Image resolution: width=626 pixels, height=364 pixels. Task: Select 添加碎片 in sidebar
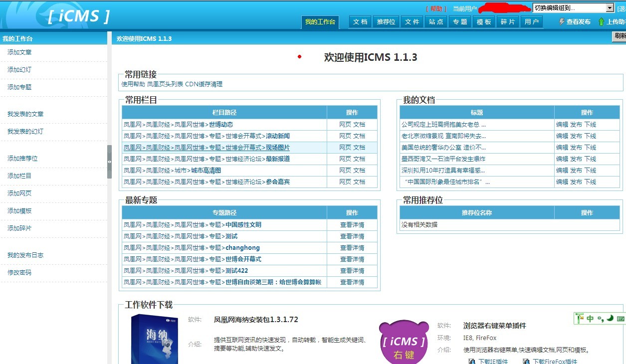(x=19, y=228)
